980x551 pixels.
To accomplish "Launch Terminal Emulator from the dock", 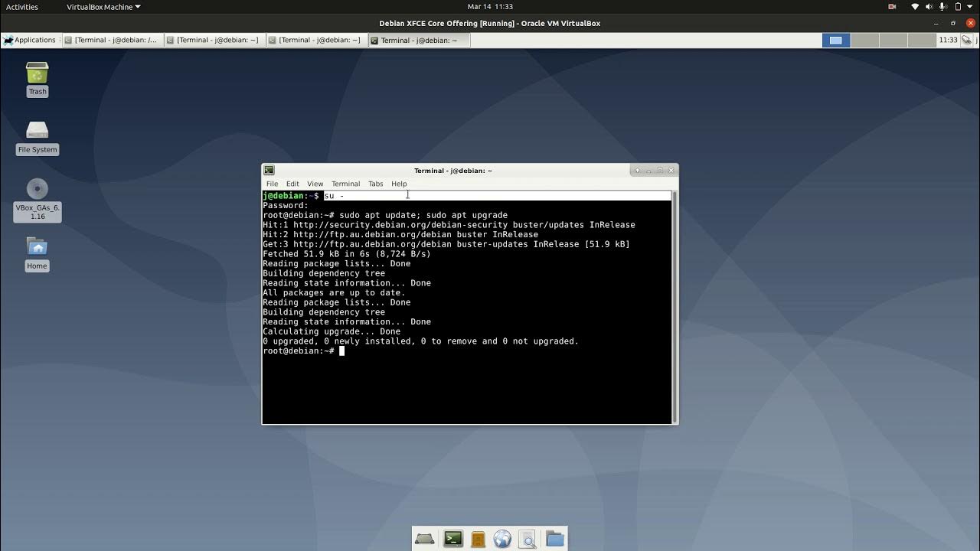I will (453, 539).
